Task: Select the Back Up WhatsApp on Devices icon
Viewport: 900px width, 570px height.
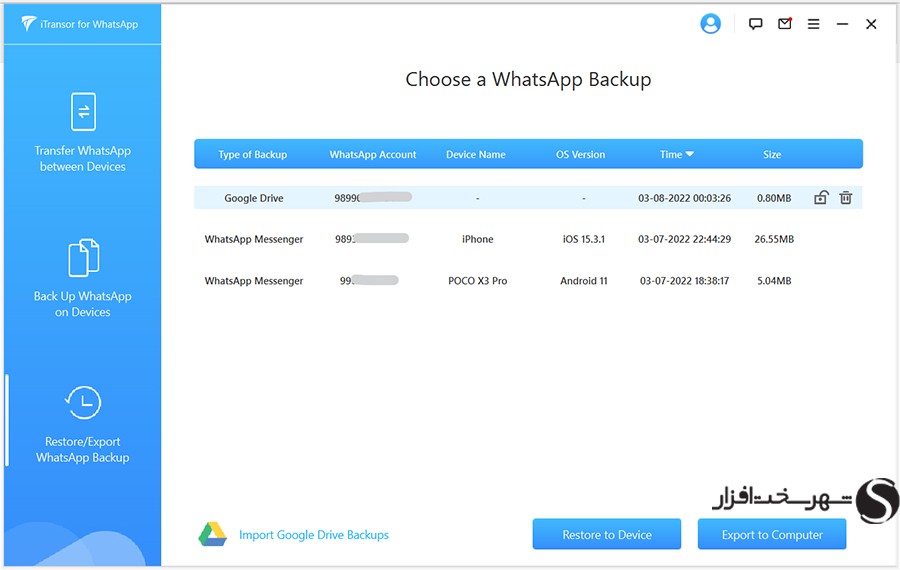Action: click(83, 258)
